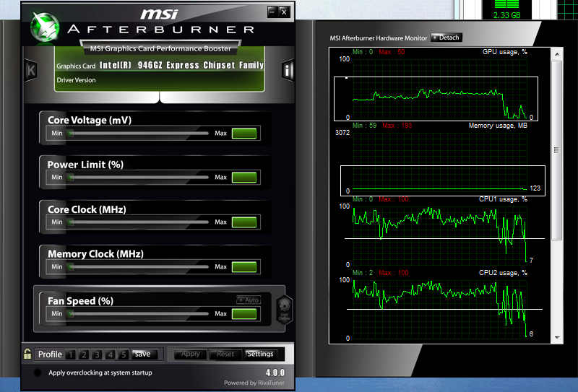Click the CPU1 usage graph

tap(440, 236)
